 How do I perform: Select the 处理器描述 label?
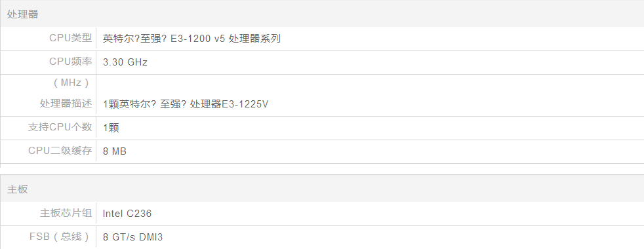coord(66,104)
